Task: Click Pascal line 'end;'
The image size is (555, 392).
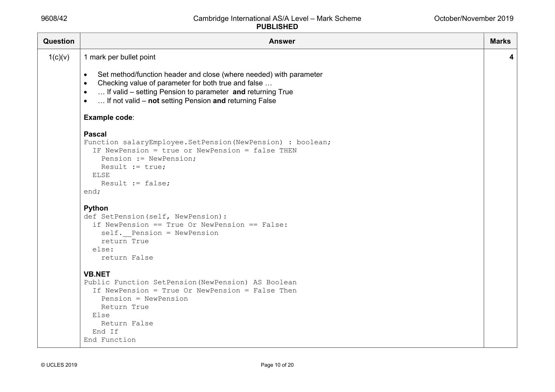Action: (x=92, y=192)
